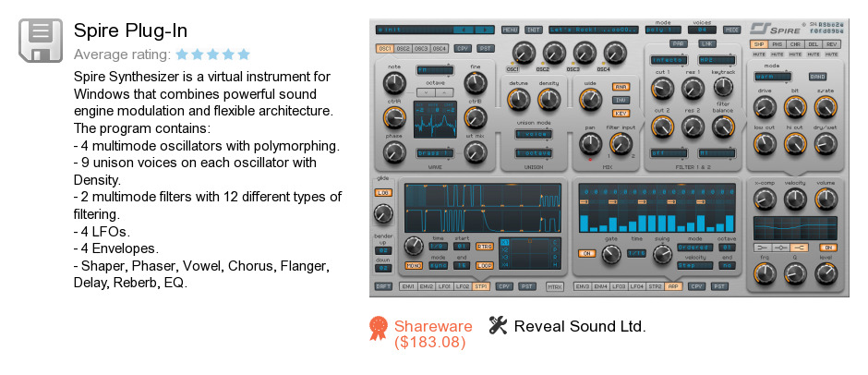Open the unison octave selector

[534, 153]
